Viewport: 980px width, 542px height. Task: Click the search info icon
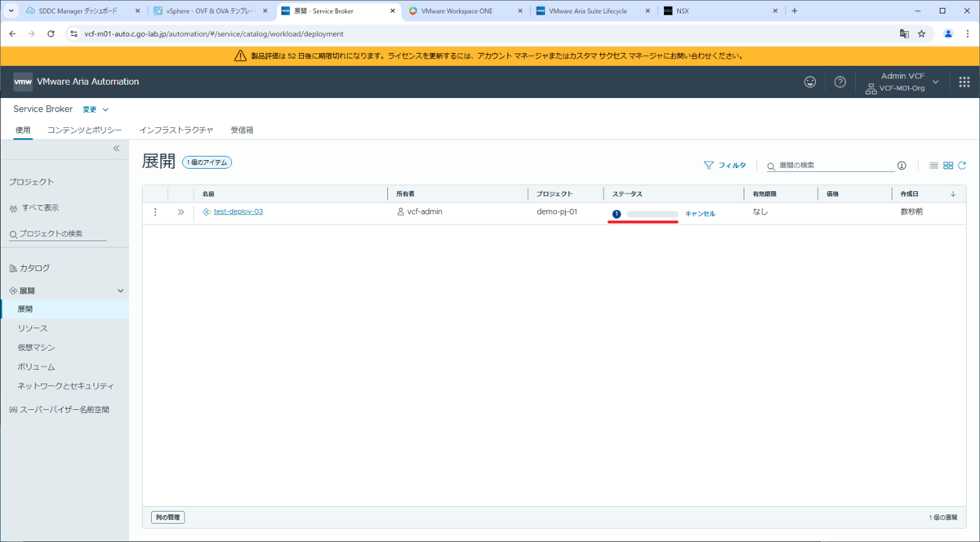click(x=902, y=165)
